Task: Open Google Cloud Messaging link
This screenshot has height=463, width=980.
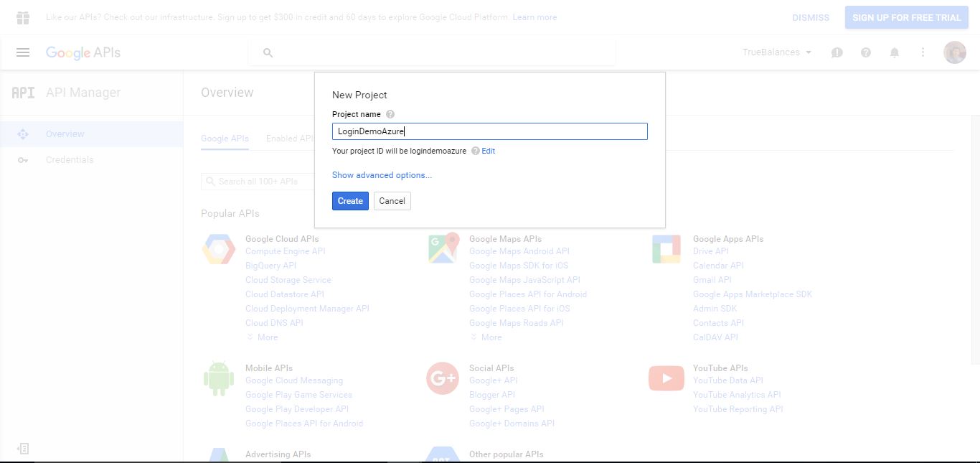Action: pyautogui.click(x=294, y=380)
